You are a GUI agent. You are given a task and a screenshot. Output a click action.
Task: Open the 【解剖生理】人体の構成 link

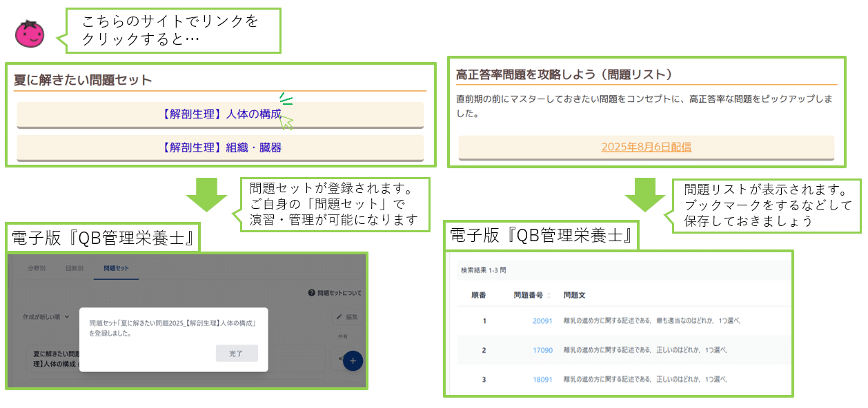click(220, 114)
